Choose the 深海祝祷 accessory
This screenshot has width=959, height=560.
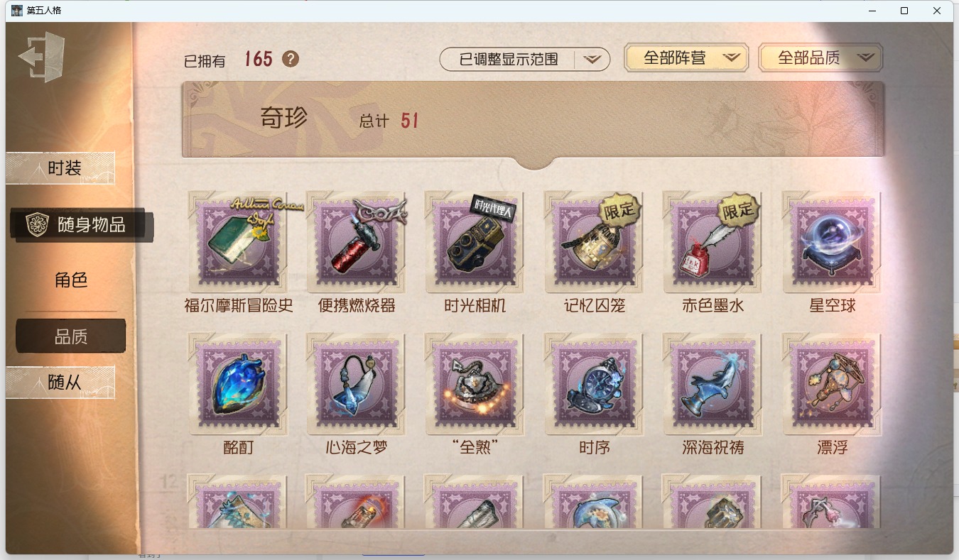713,384
